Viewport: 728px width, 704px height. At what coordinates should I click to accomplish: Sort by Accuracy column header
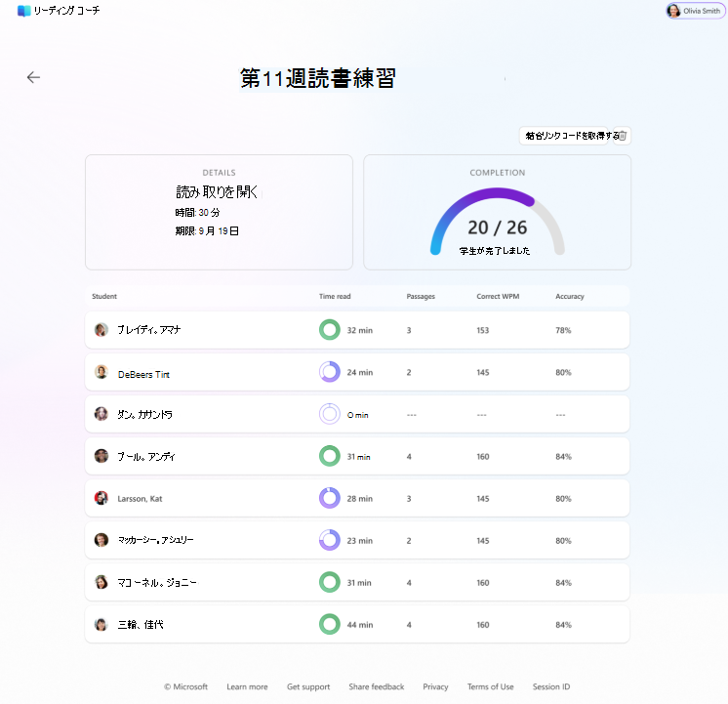(x=570, y=297)
